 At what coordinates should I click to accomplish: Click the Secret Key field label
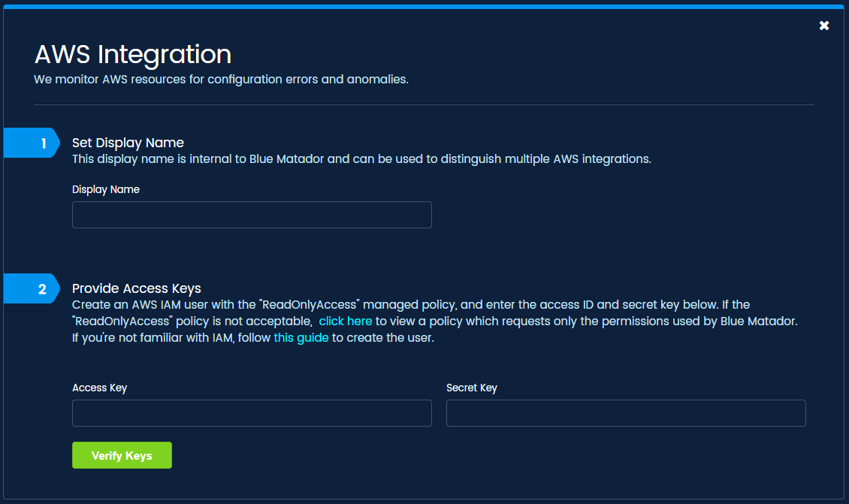pos(472,388)
